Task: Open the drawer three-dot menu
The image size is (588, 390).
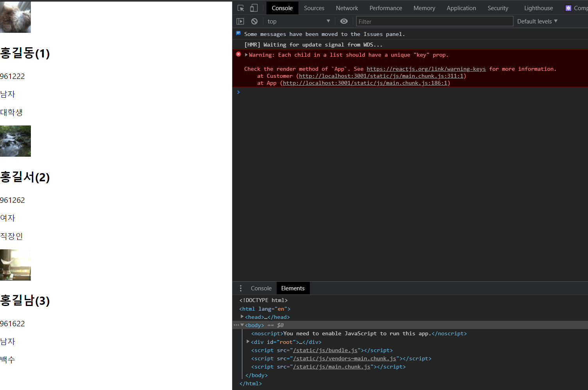Action: [241, 288]
